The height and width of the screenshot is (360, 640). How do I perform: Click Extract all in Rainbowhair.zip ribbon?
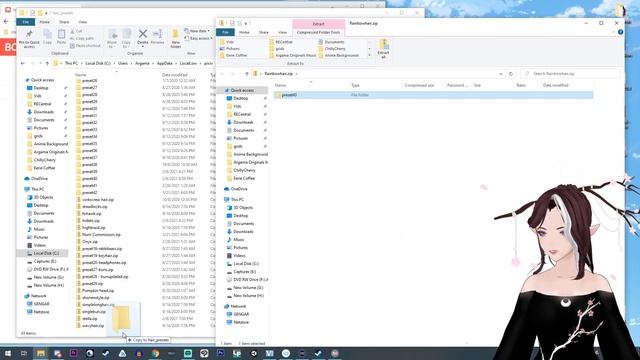click(384, 49)
